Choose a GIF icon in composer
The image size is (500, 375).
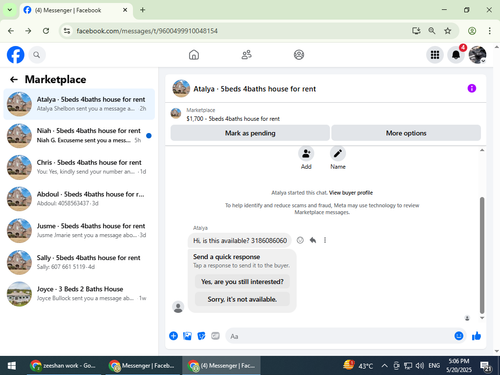215,336
